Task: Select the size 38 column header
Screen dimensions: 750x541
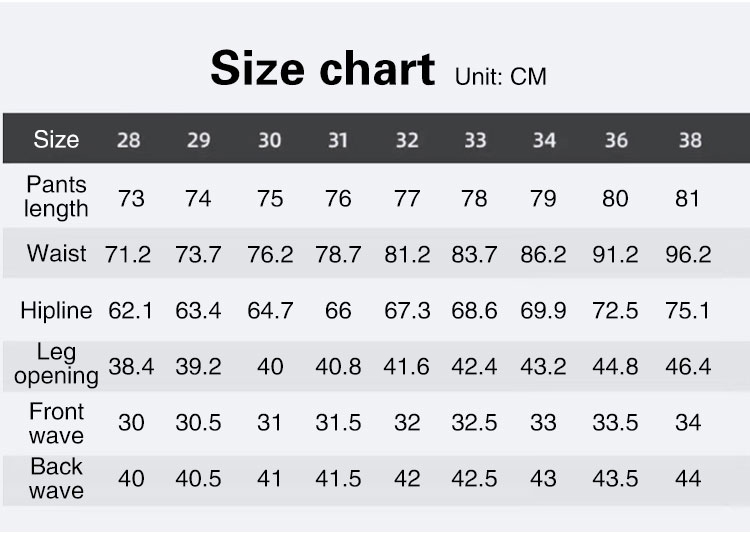Action: (x=690, y=140)
